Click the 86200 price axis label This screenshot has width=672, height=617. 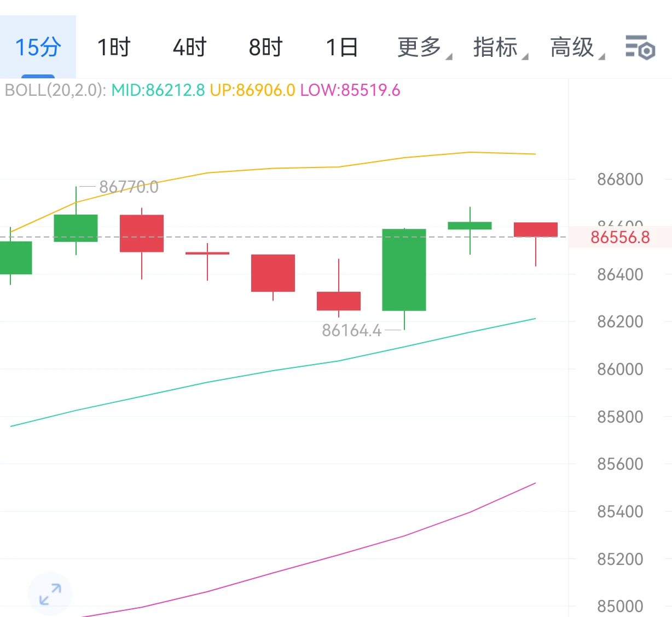(x=620, y=321)
